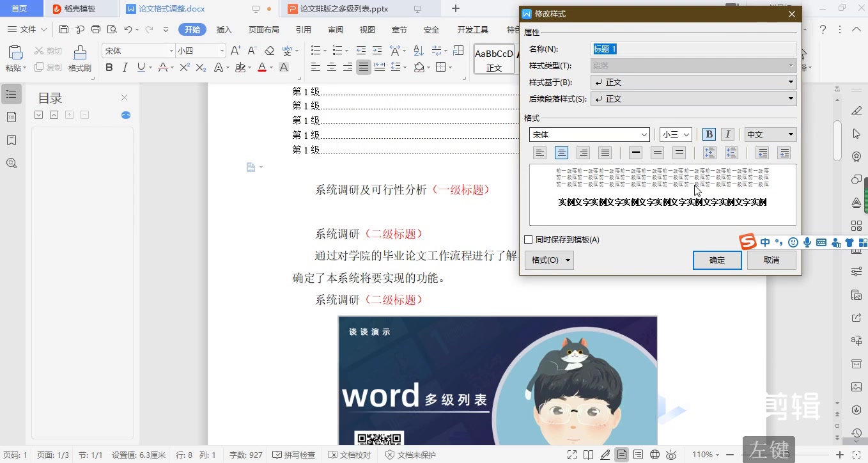Click decrease paragraph spacing icon in dialog
This screenshot has height=463, width=868.
coord(731,153)
